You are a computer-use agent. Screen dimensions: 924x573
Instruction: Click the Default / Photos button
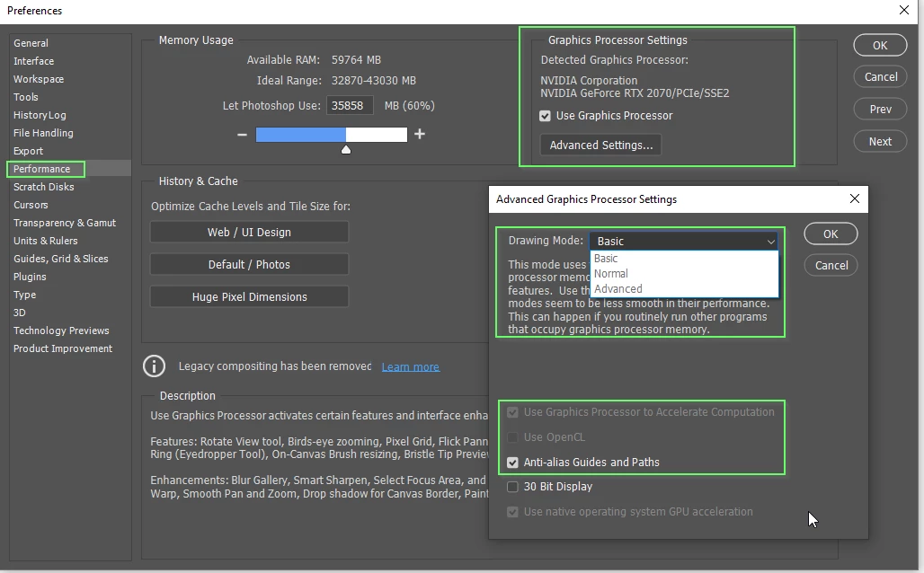(x=249, y=265)
